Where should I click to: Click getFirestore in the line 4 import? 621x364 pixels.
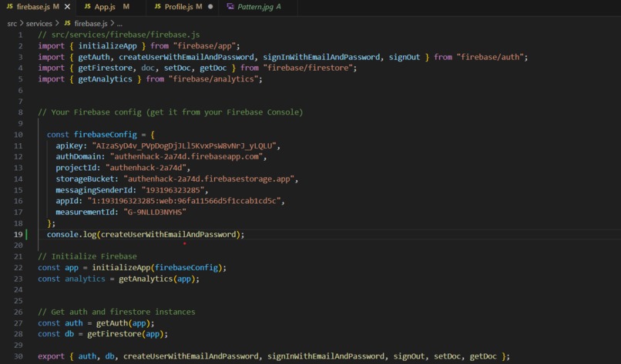pyautogui.click(x=106, y=68)
